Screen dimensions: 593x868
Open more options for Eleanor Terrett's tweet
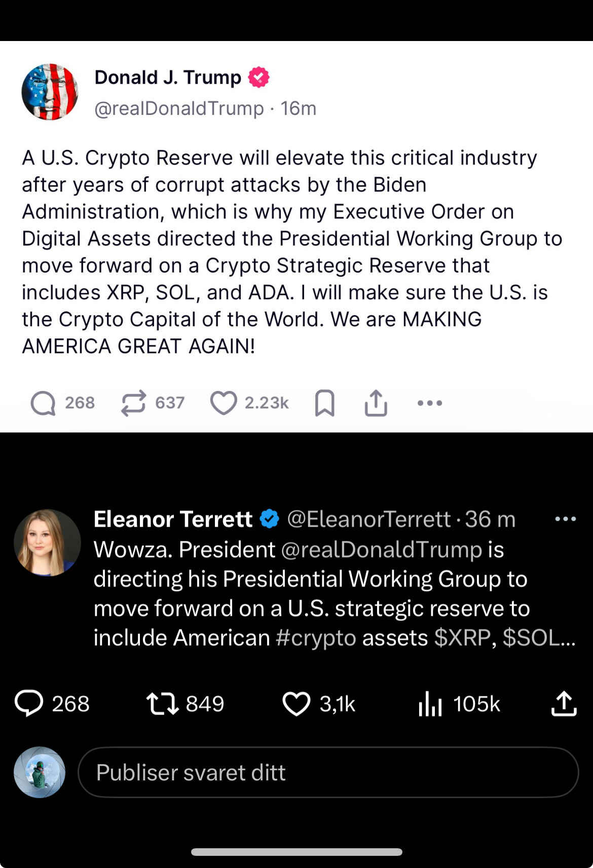click(565, 519)
